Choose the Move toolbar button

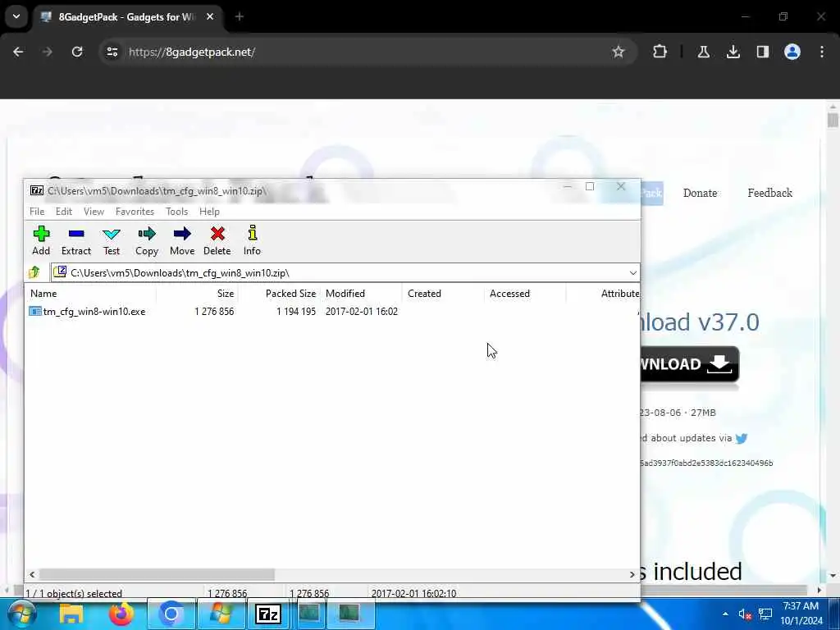182,240
